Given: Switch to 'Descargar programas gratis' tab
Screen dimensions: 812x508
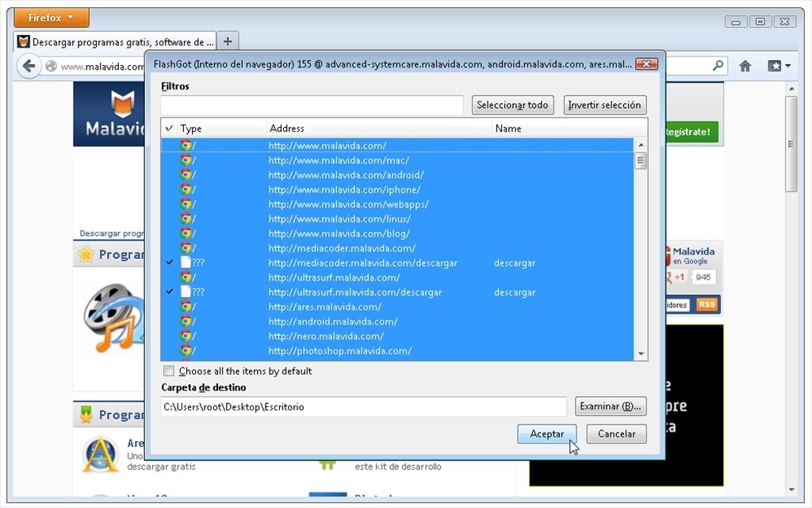Looking at the screenshot, I should (x=114, y=41).
